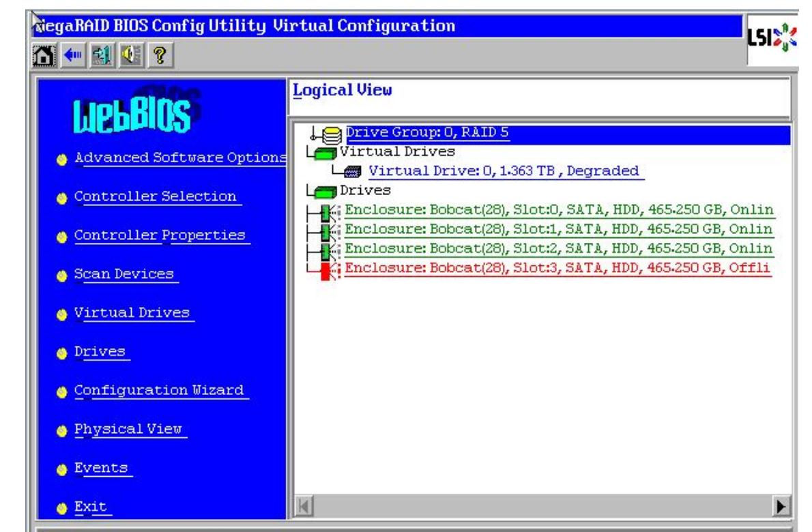Select the Bobcat(28) Slot:1 drive entry
This screenshot has width=812, height=532.
click(560, 229)
